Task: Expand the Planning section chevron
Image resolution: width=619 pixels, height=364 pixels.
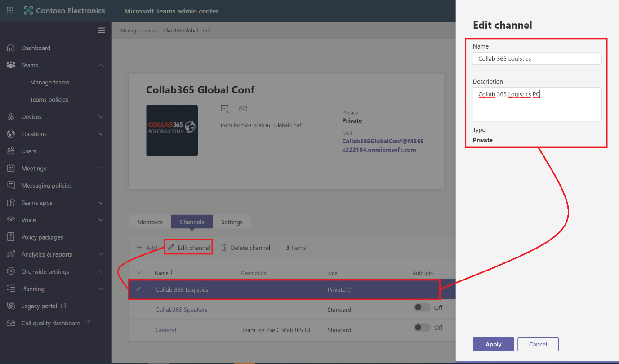Action: (101, 289)
